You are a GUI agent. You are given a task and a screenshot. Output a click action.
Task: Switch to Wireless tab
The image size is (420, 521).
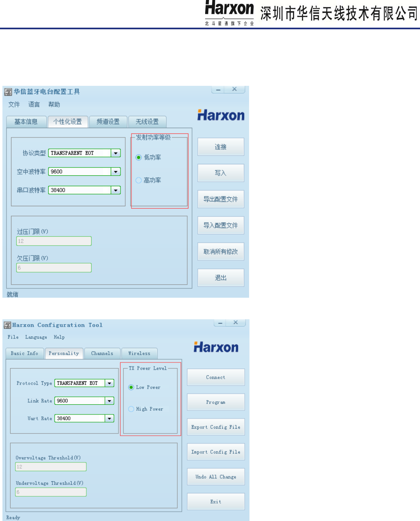[x=139, y=353]
